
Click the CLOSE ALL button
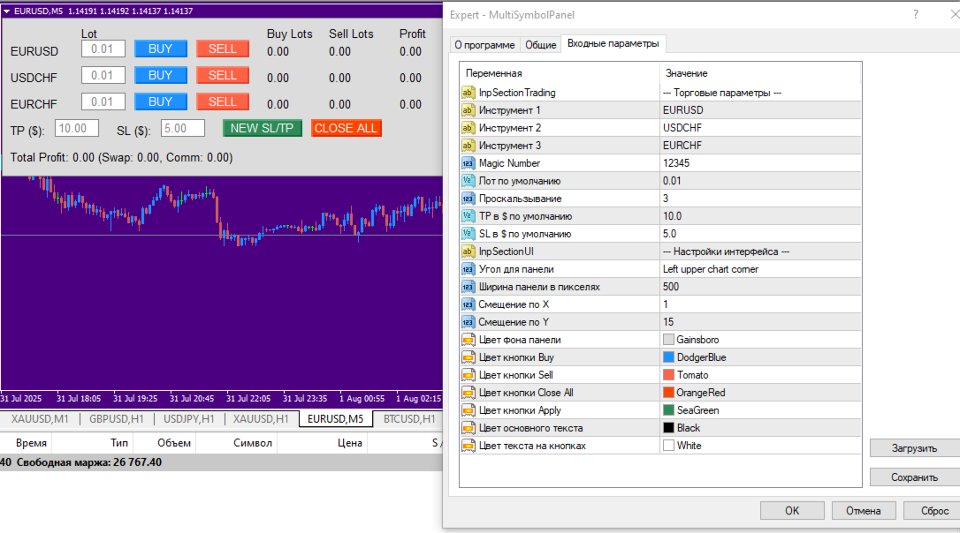tap(346, 129)
